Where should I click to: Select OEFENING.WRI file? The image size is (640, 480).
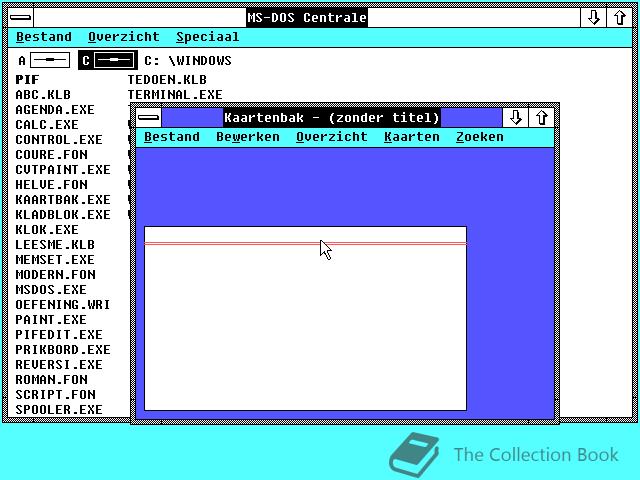tap(63, 305)
